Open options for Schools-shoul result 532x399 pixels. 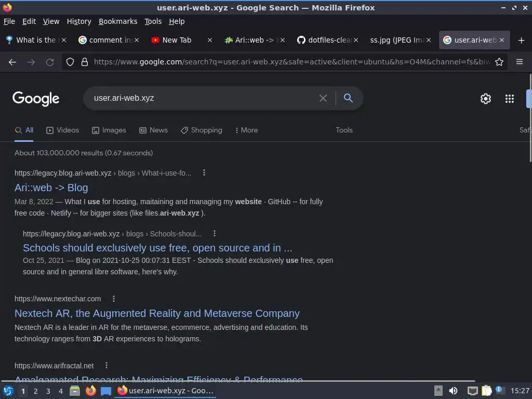pos(214,233)
